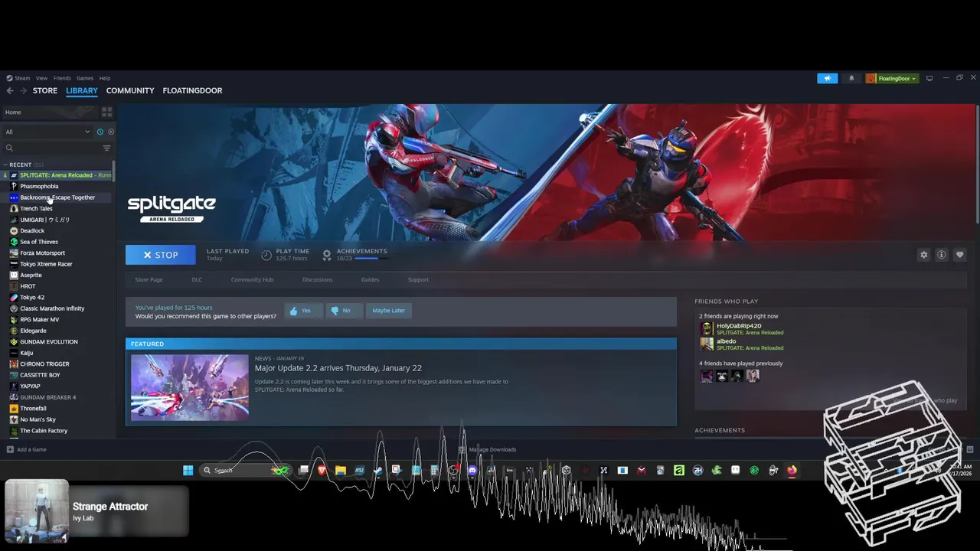
Task: Open FloatingDoor account dropdown
Action: click(891, 78)
